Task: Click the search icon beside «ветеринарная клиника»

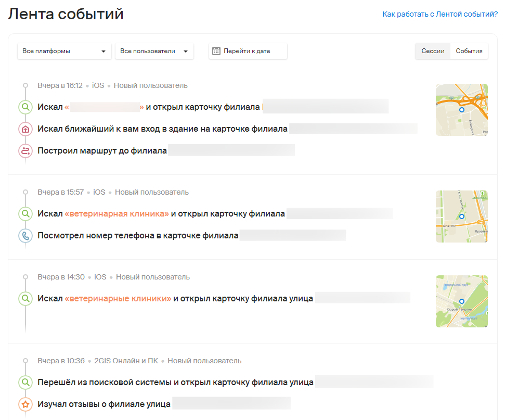Action: click(25, 214)
